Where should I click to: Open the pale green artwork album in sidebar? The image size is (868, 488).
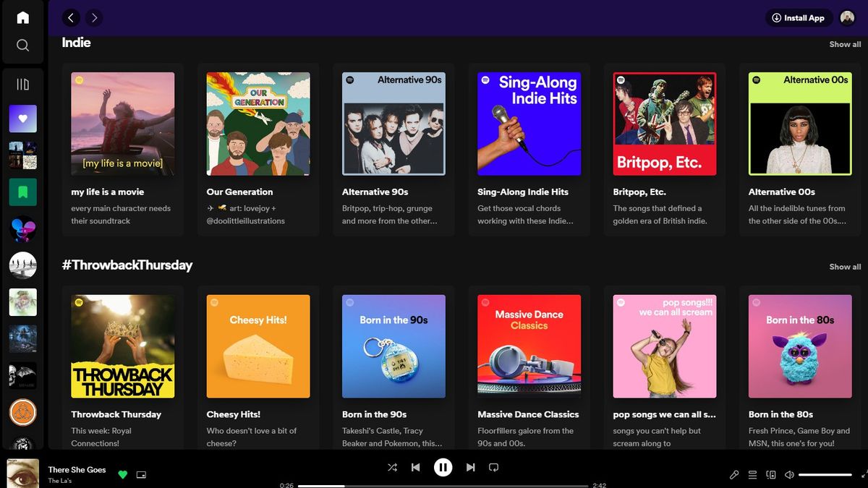click(22, 302)
